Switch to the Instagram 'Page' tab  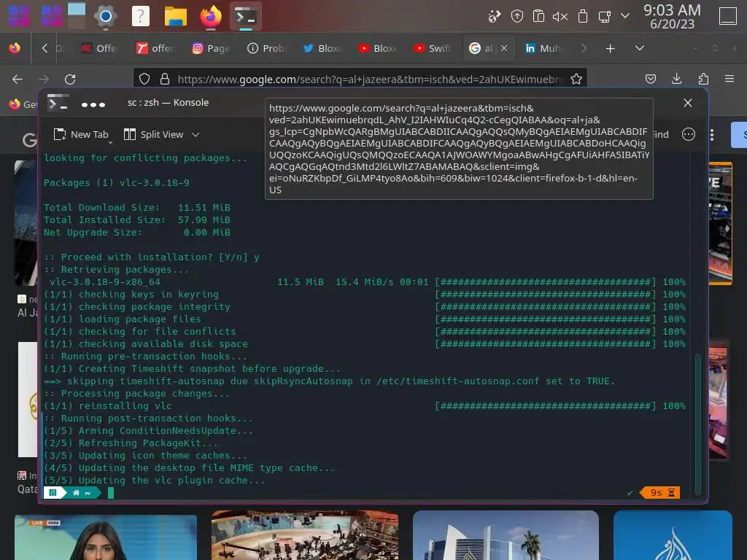click(x=211, y=48)
